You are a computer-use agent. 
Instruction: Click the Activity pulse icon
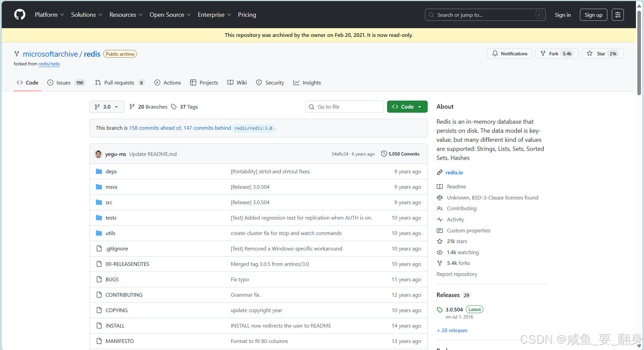[440, 220]
